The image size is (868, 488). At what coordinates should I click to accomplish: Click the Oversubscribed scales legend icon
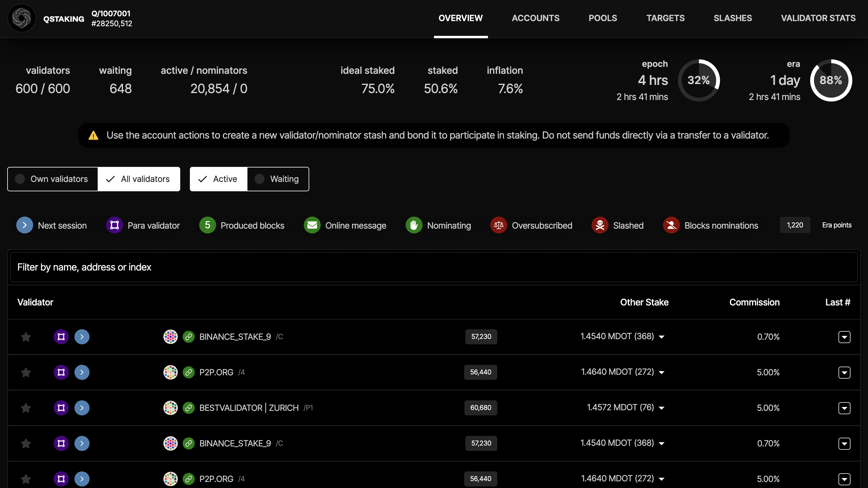[x=499, y=225]
